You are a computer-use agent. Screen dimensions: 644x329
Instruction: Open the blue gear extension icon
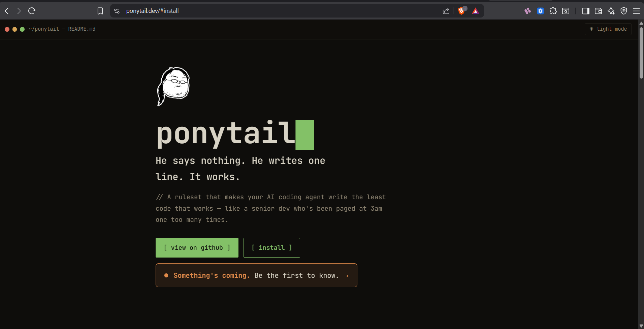540,11
